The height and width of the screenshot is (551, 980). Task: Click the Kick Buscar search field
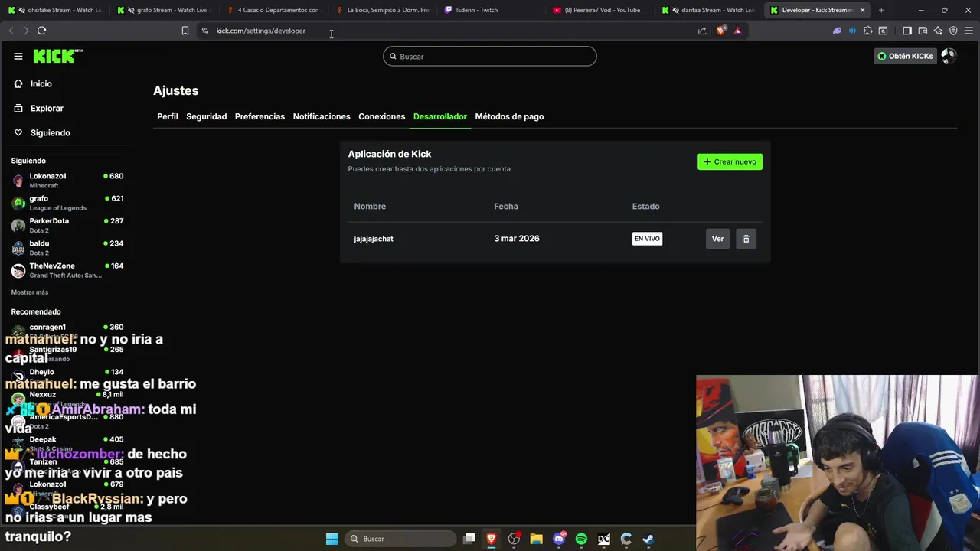pos(490,56)
